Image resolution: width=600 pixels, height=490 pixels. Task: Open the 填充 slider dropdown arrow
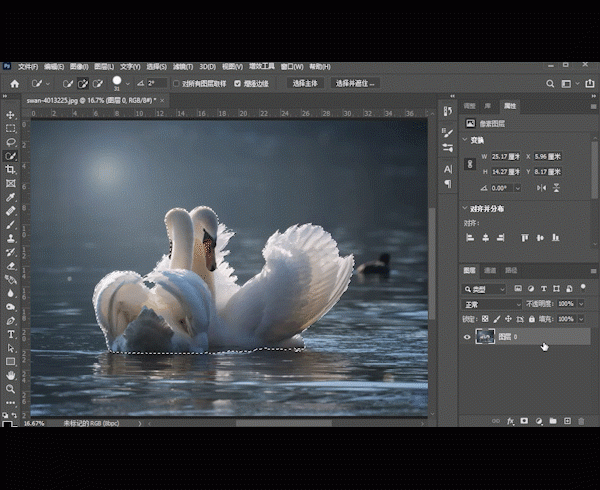581,319
